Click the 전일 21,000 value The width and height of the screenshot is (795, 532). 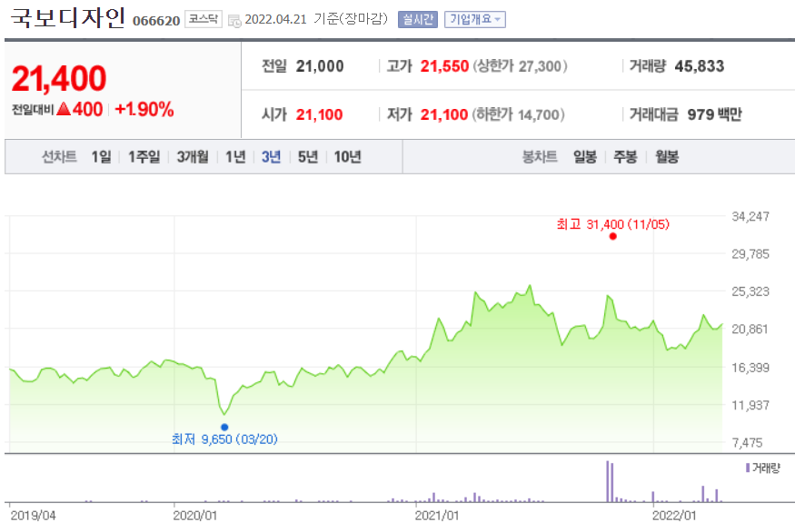tap(320, 66)
